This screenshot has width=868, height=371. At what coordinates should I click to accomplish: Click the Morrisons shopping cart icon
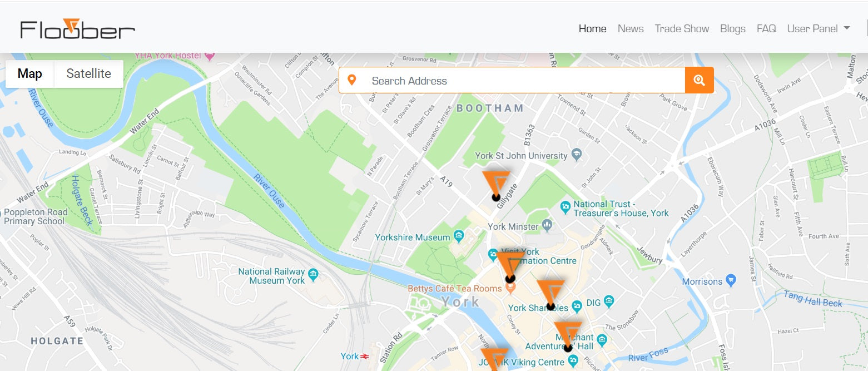(x=731, y=281)
